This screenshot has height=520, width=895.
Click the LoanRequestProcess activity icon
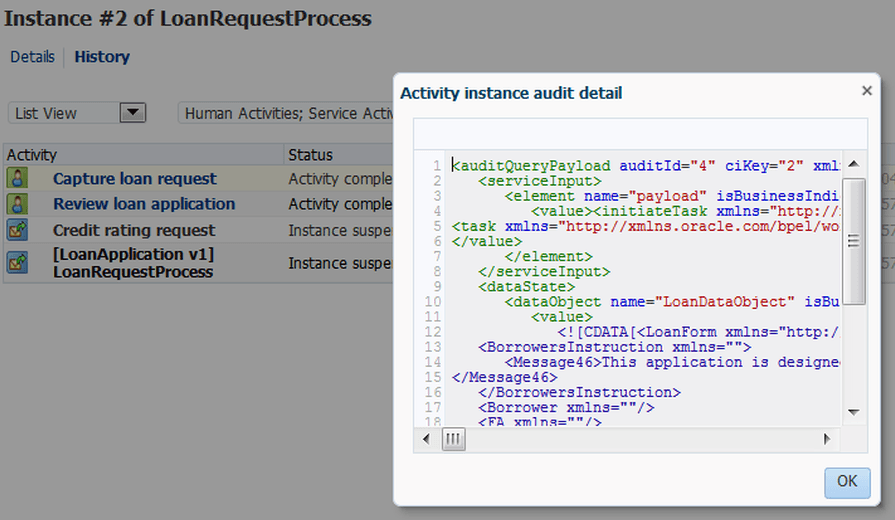tap(17, 263)
